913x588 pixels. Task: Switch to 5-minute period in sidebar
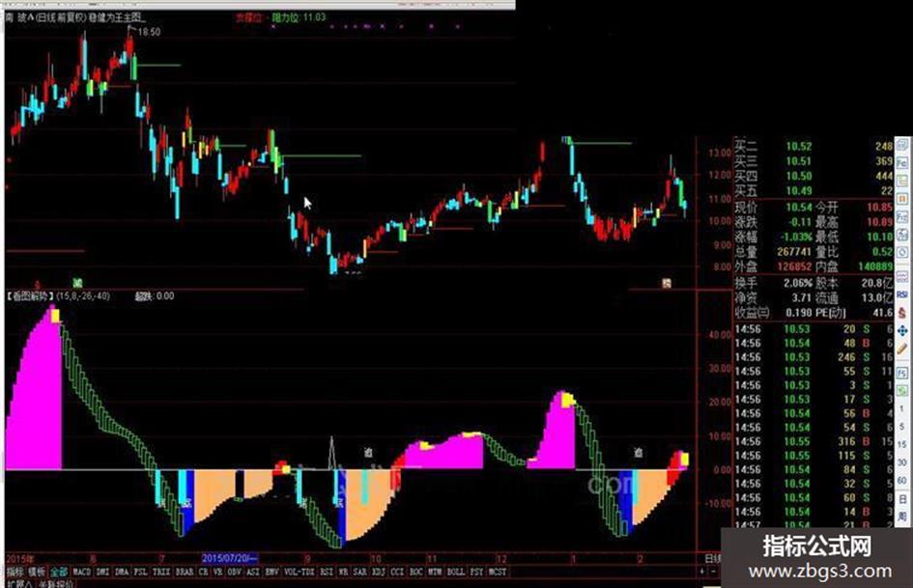pos(902,426)
